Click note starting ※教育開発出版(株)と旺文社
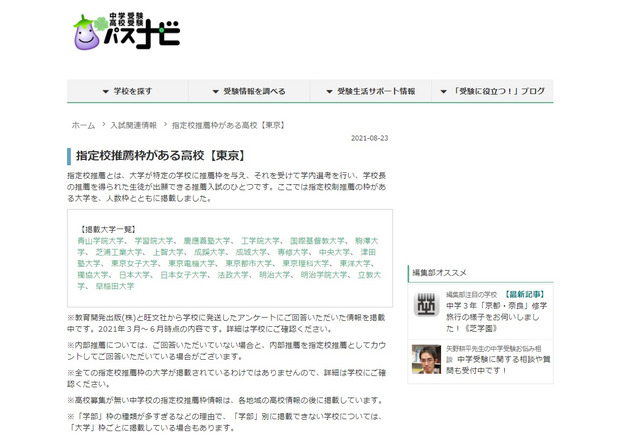The height and width of the screenshot is (437, 640). tap(226, 323)
